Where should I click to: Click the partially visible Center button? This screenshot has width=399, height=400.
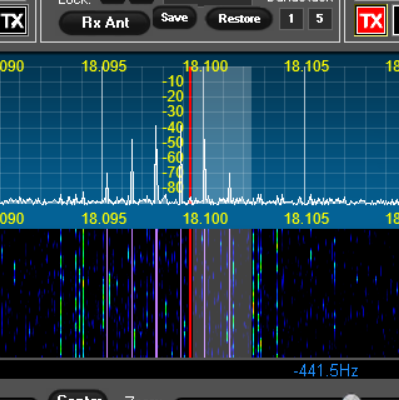pyautogui.click(x=79, y=396)
